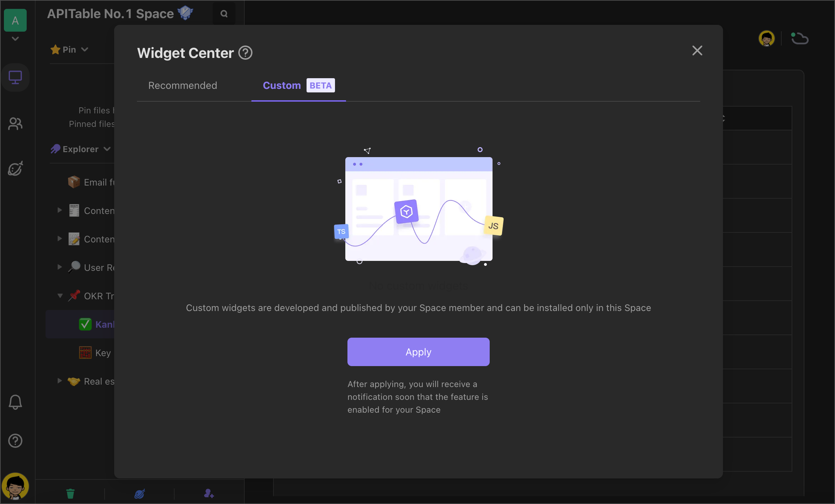Collapse the Explorer section chevron
This screenshot has width=835, height=504.
pyautogui.click(x=107, y=149)
